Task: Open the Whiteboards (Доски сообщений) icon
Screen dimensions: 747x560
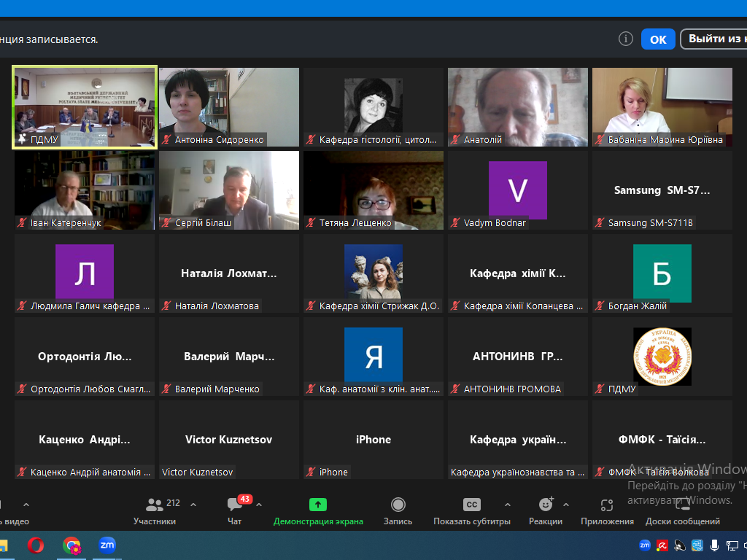Action: (683, 503)
